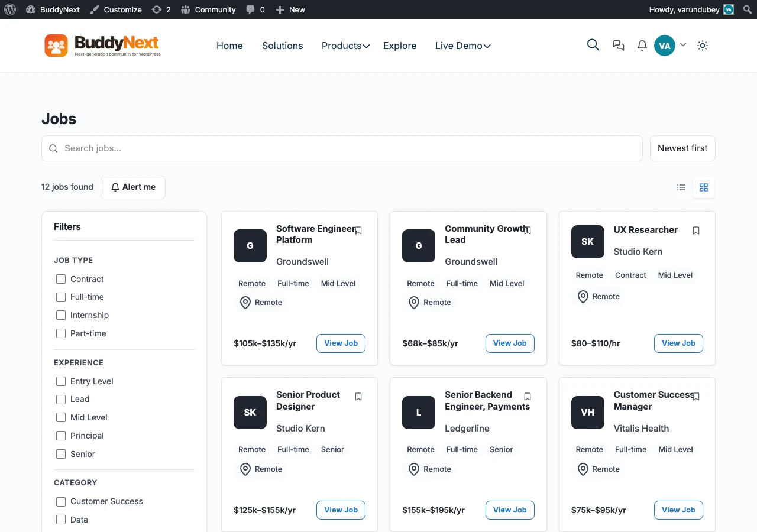Check the Principal experience filter
Image resolution: width=757 pixels, height=532 pixels.
coord(60,436)
